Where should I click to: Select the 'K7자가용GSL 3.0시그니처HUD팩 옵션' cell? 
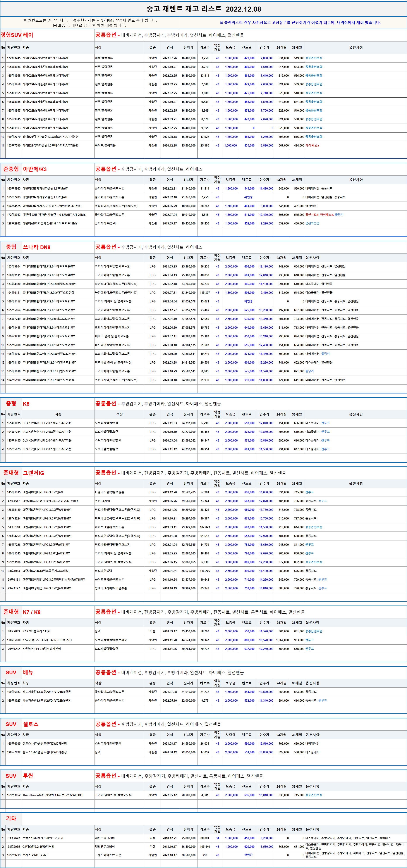pyautogui.click(x=47, y=640)
